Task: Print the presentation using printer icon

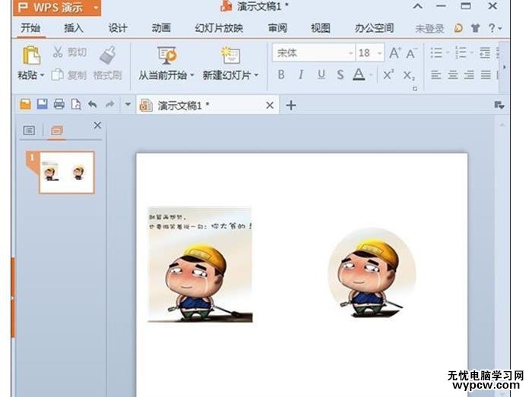Action: coord(59,104)
